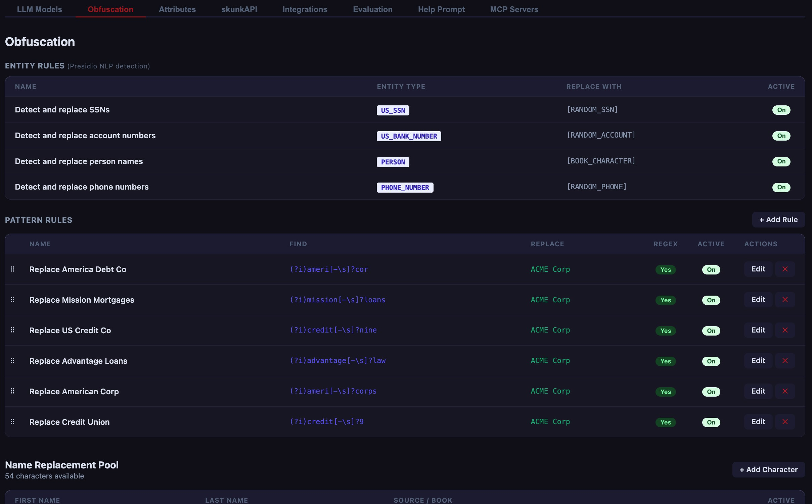
Task: Toggle phone numbers entity rule active state
Action: (781, 187)
